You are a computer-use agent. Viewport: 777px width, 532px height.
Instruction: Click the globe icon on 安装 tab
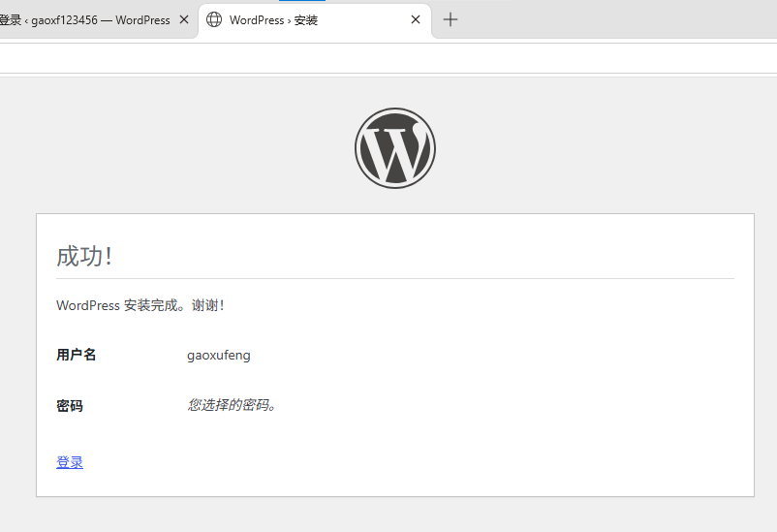point(214,19)
